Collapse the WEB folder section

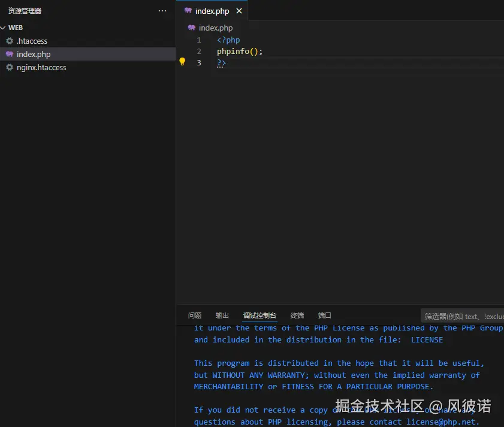coord(87,28)
